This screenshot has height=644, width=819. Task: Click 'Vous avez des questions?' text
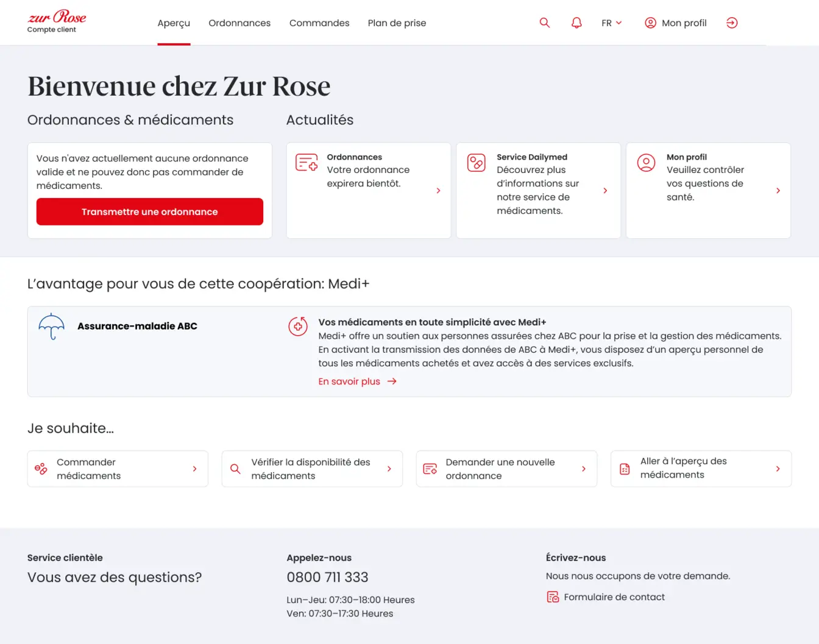(115, 578)
